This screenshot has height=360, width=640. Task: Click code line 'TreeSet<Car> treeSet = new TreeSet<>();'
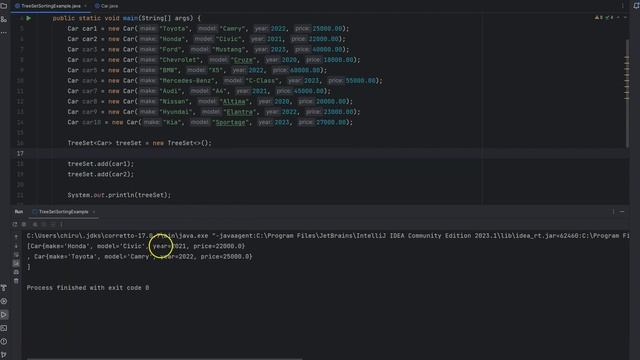point(140,143)
